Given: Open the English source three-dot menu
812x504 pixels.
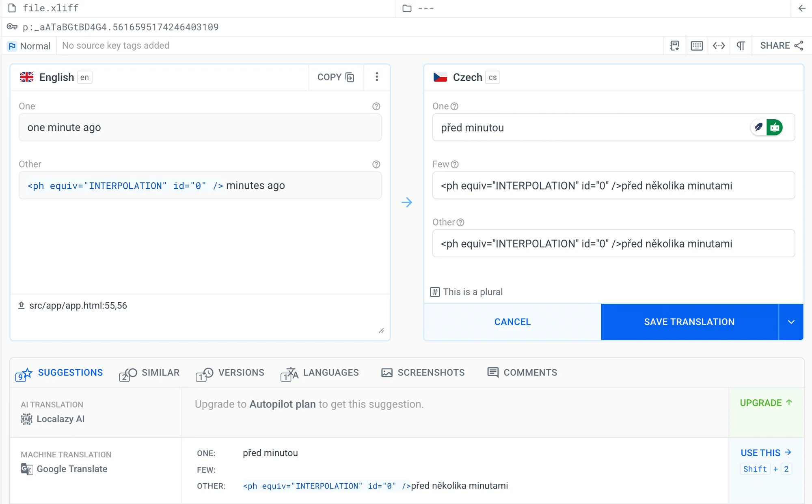Looking at the screenshot, I should click(377, 77).
